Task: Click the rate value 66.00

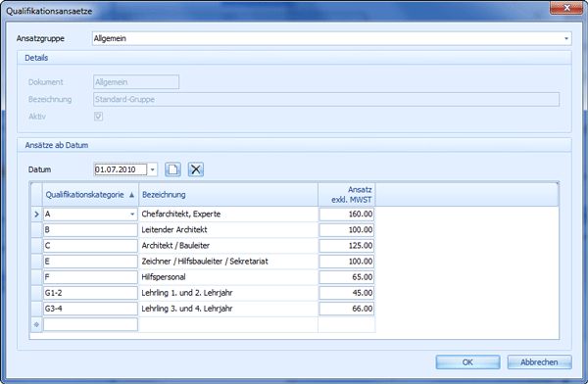Action: (347, 309)
